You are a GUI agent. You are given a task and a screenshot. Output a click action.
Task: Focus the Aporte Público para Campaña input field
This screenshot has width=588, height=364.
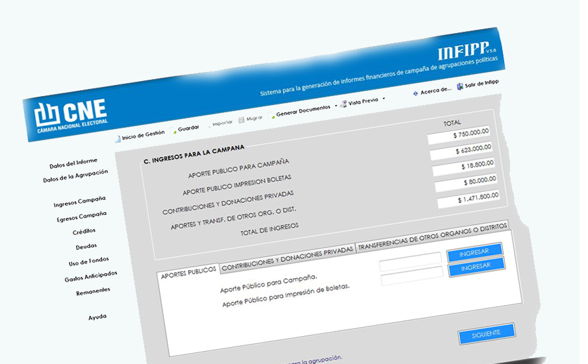click(410, 262)
